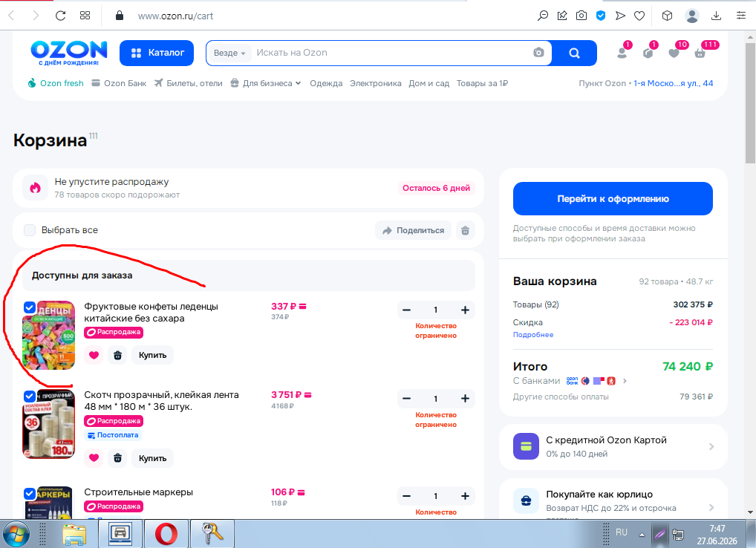Go back with browser back arrow
756x548 pixels.
(x=12, y=16)
